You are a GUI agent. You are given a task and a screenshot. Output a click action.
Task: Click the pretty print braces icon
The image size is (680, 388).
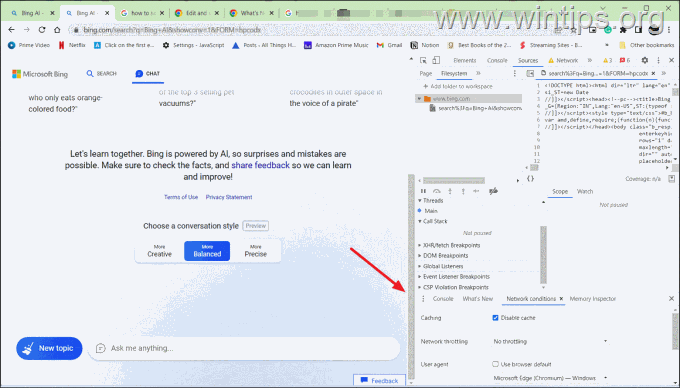tap(530, 179)
